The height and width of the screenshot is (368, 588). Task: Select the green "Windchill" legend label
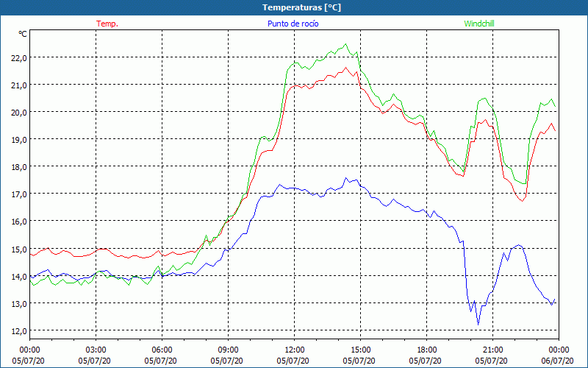point(479,24)
